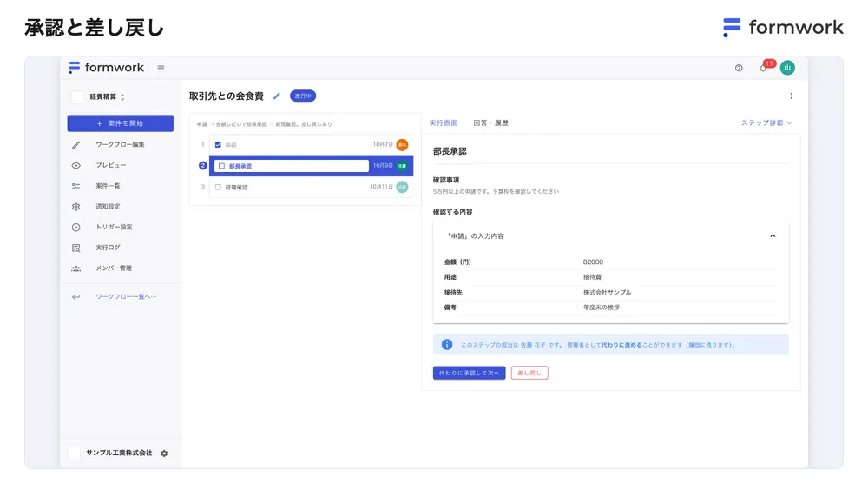Click the 株式会社サンプル value
Viewport: 868px width, 490px height.
coord(607,292)
